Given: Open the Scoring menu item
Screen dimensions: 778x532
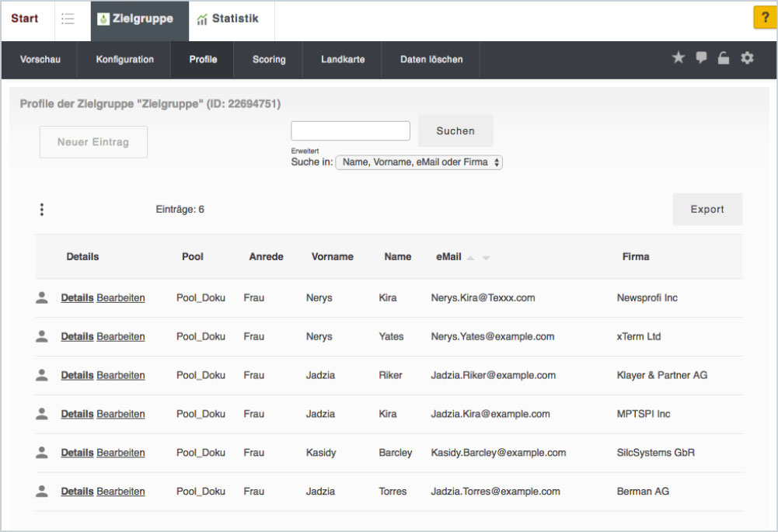Looking at the screenshot, I should coord(269,59).
